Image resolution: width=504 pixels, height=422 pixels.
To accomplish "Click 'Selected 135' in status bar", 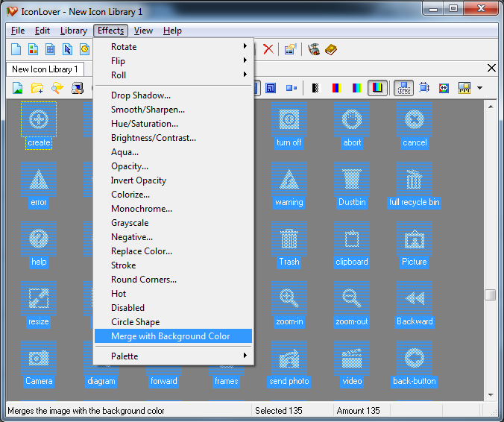I will 278,410.
